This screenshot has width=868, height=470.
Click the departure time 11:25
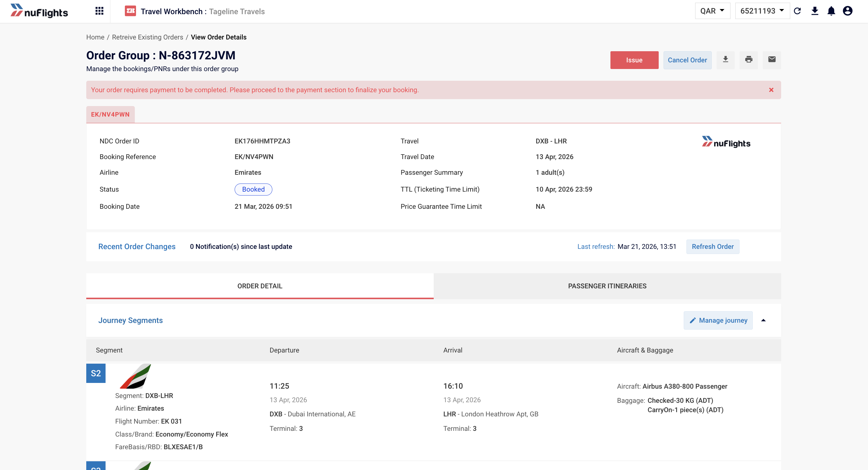coord(279,386)
